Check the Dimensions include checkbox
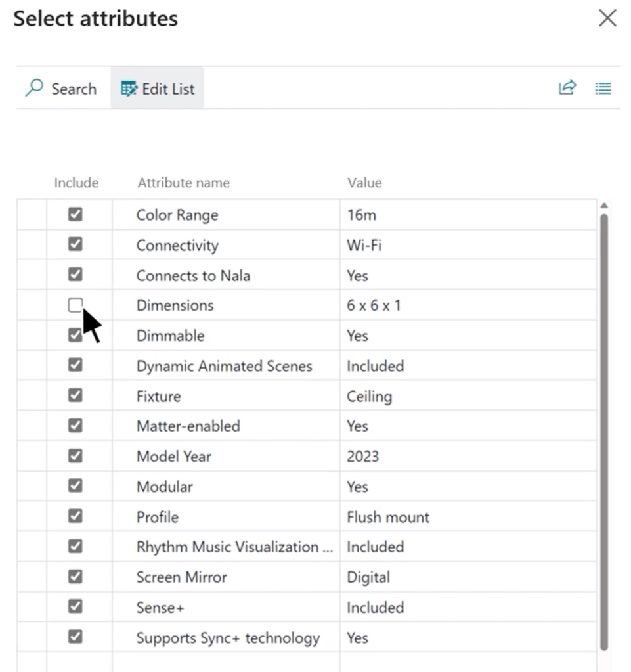This screenshot has height=672, width=631. pos(76,305)
